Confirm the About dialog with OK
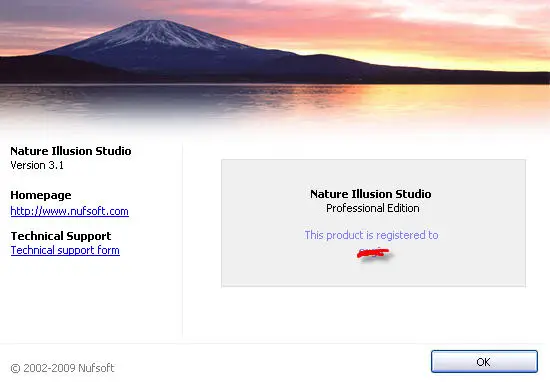Image resolution: width=550 pixels, height=382 pixels. [x=484, y=361]
